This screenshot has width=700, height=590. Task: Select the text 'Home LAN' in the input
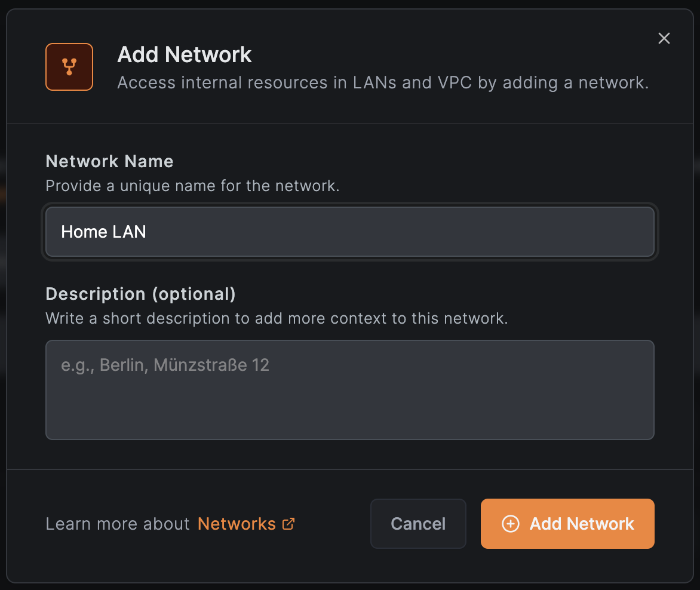pyautogui.click(x=103, y=232)
